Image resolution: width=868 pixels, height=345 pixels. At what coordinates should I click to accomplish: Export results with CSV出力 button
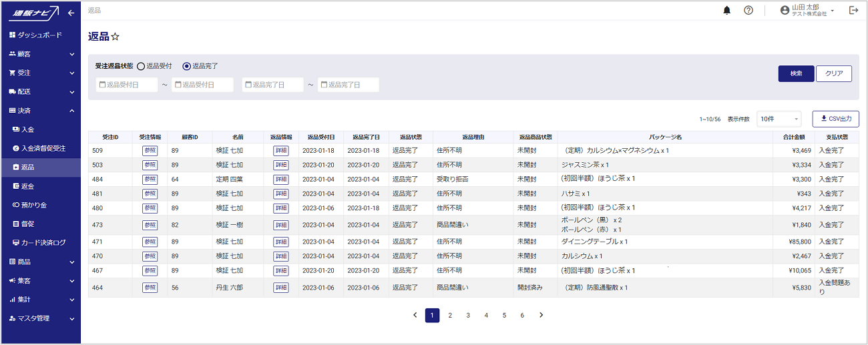tap(835, 119)
